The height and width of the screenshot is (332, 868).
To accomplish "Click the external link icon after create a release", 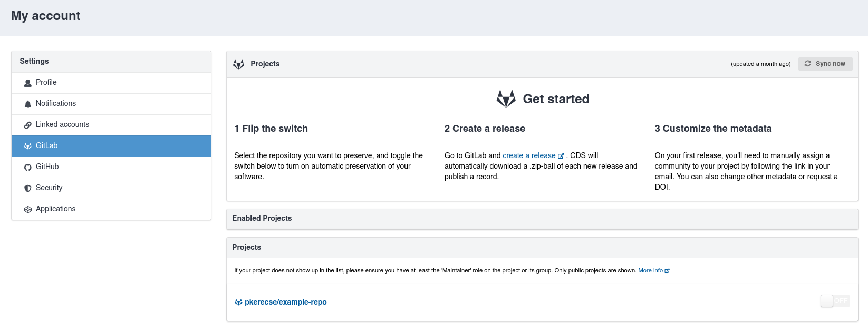I will tap(561, 156).
